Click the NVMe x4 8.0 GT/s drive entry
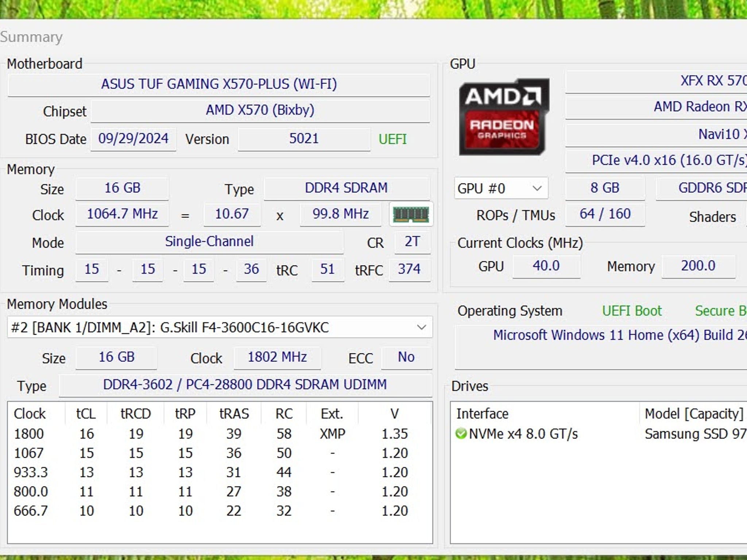This screenshot has width=747, height=560. 523,434
